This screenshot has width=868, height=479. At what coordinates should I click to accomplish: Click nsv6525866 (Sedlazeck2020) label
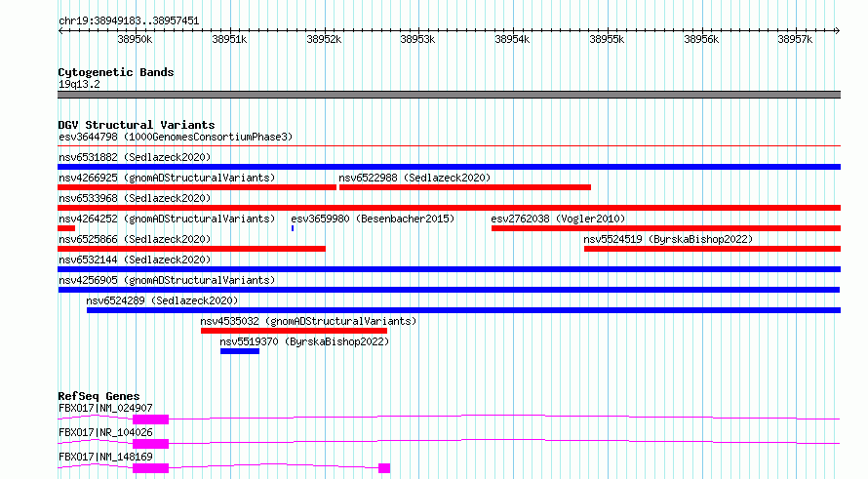click(135, 239)
